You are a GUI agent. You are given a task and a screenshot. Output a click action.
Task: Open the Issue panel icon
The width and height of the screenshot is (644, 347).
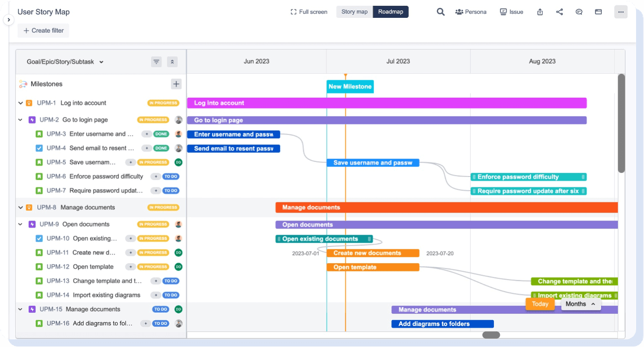tap(511, 11)
